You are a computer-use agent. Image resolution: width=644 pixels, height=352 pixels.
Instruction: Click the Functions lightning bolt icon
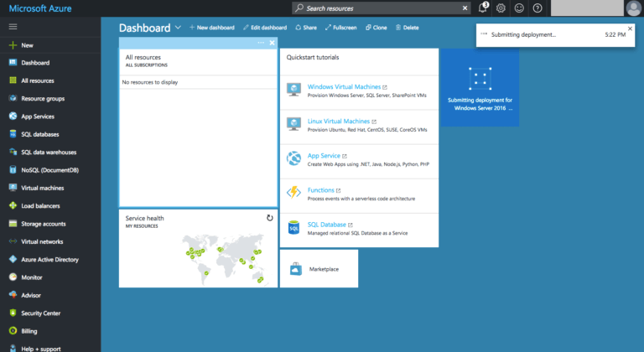pos(293,192)
